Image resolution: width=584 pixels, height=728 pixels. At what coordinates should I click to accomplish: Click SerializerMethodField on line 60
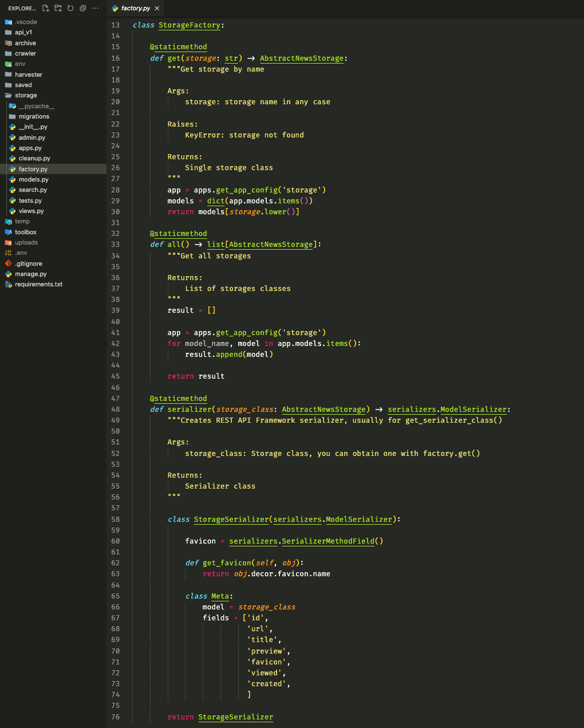(328, 541)
